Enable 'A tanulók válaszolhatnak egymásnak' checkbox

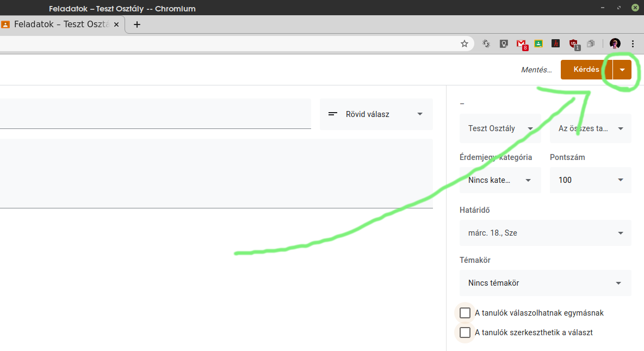coord(465,313)
